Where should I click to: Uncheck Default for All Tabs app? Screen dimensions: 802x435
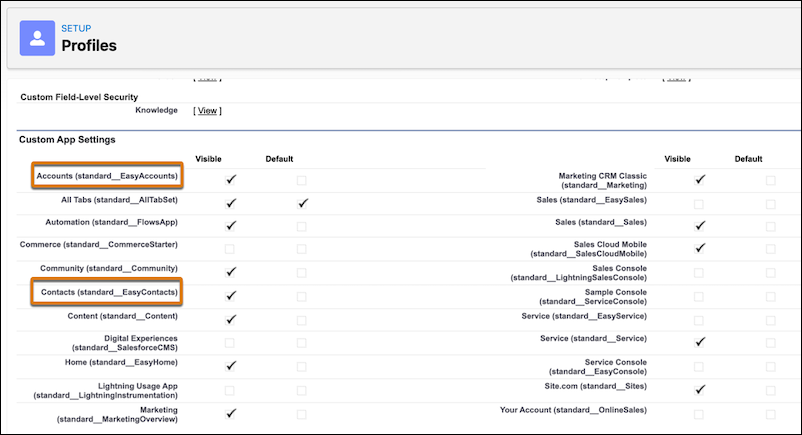pos(303,203)
